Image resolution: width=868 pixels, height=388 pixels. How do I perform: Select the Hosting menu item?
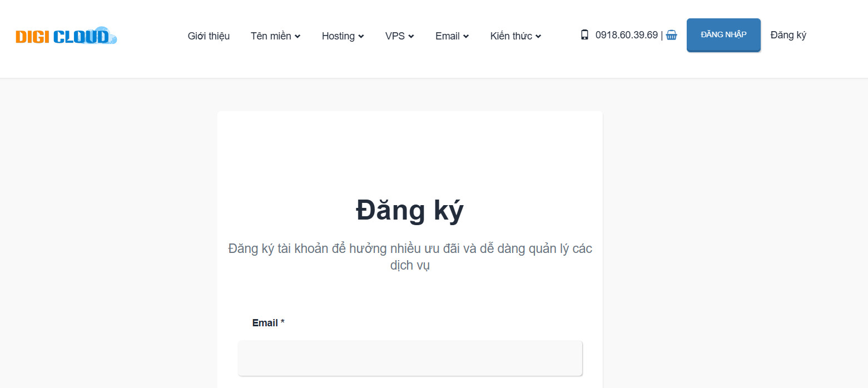[x=338, y=36]
